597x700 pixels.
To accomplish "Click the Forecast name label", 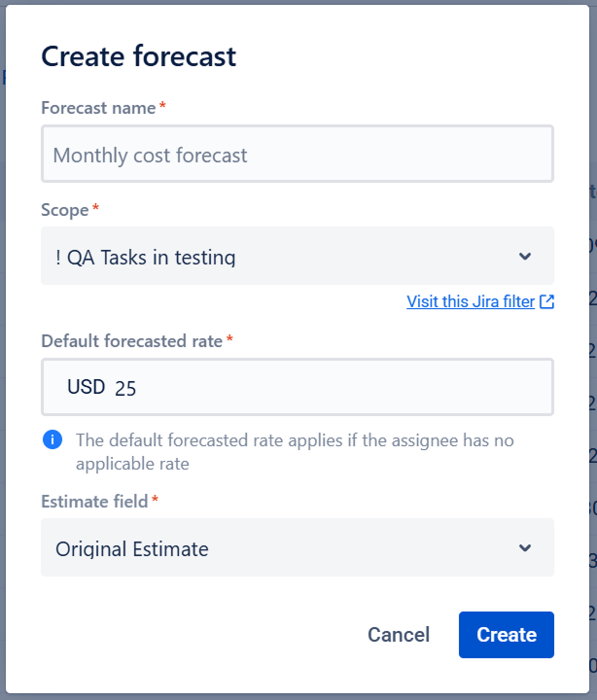I will coord(98,108).
